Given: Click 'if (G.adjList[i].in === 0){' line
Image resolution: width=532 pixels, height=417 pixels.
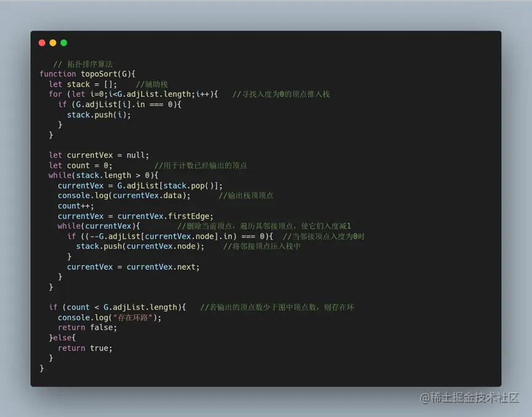Looking at the screenshot, I should [x=120, y=105].
